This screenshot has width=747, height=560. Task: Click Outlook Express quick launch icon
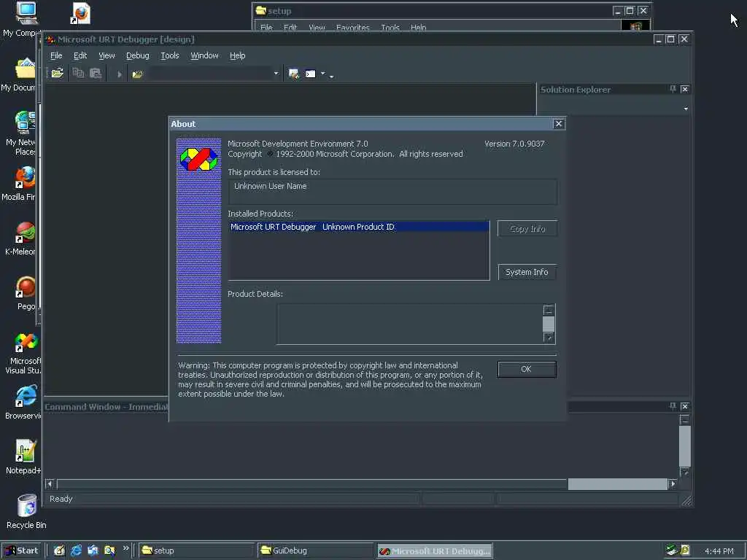coord(93,551)
